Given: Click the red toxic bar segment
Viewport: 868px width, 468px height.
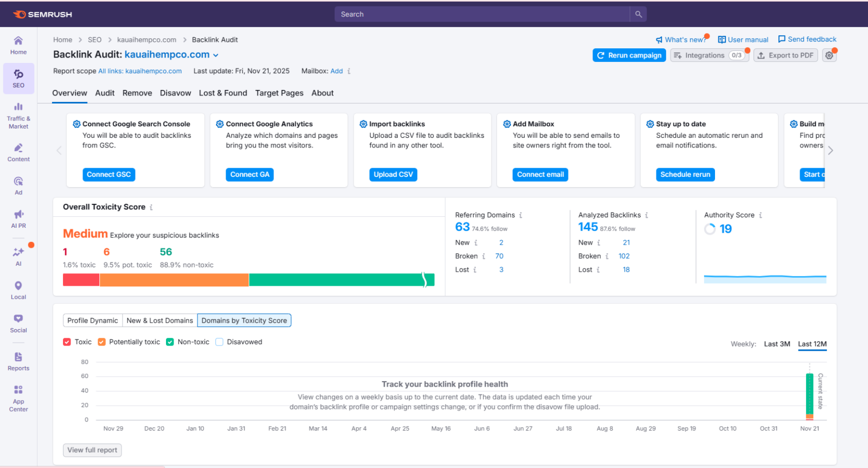Looking at the screenshot, I should (81, 280).
